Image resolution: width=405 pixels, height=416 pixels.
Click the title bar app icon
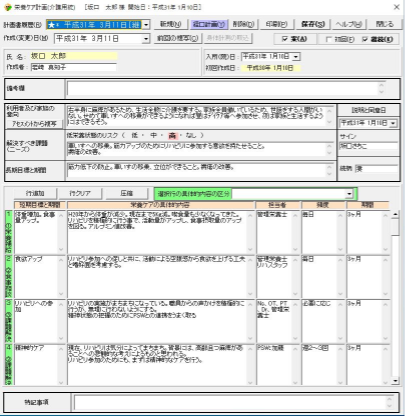[8, 7]
